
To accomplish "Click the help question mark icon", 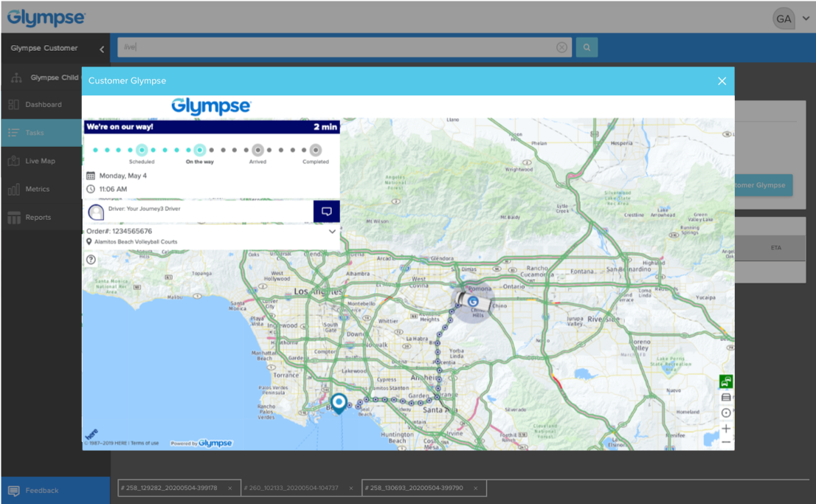I will 91,260.
